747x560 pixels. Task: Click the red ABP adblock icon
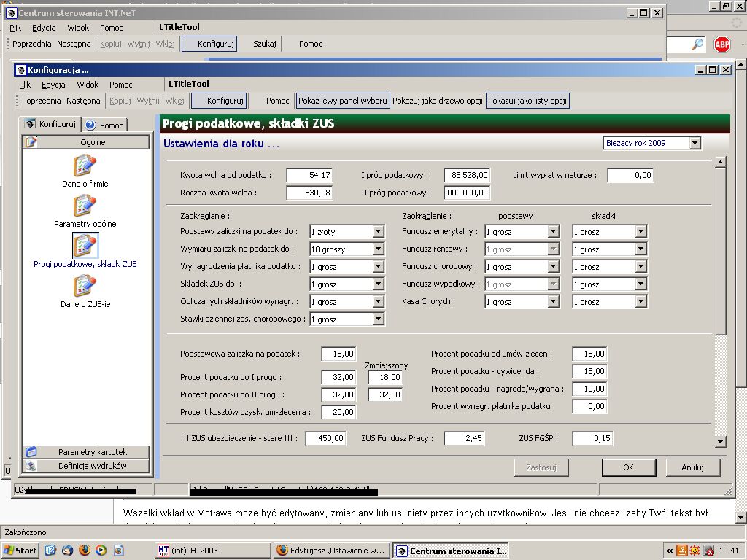pos(721,44)
